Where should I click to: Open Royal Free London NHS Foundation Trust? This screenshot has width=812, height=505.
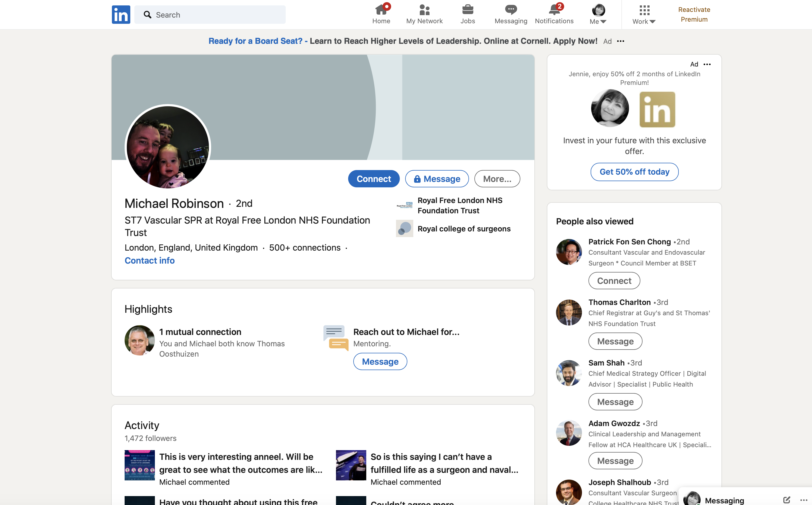coord(460,205)
